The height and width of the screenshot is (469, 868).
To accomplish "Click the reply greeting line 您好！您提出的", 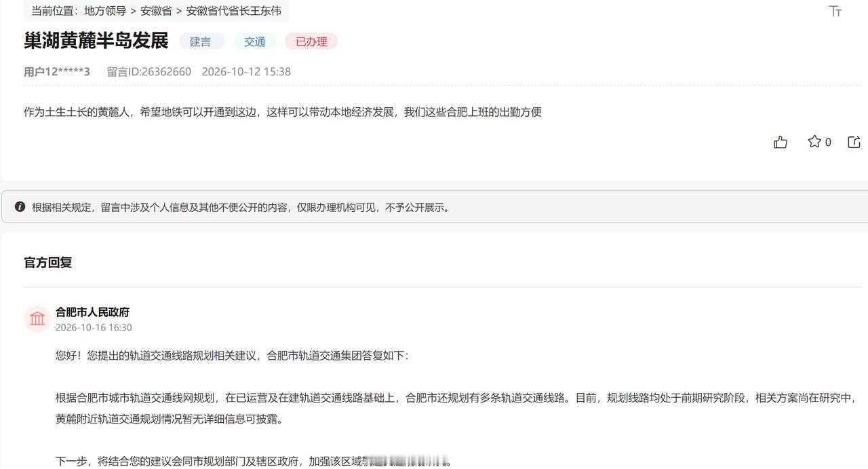I will (x=233, y=356).
